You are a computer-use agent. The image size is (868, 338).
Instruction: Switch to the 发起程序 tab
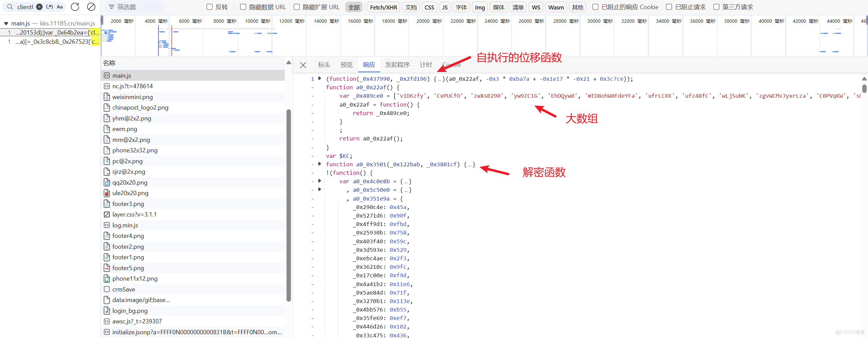coord(397,65)
